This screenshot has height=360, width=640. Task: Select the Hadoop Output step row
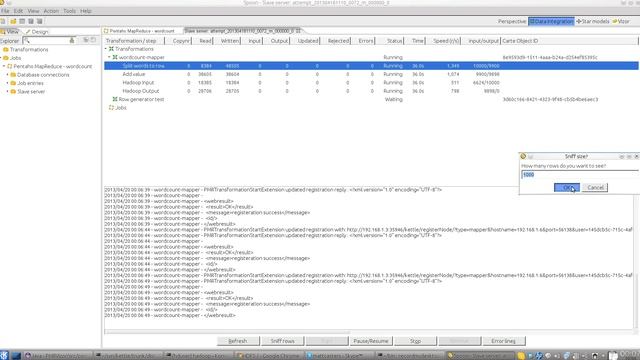pos(371,91)
